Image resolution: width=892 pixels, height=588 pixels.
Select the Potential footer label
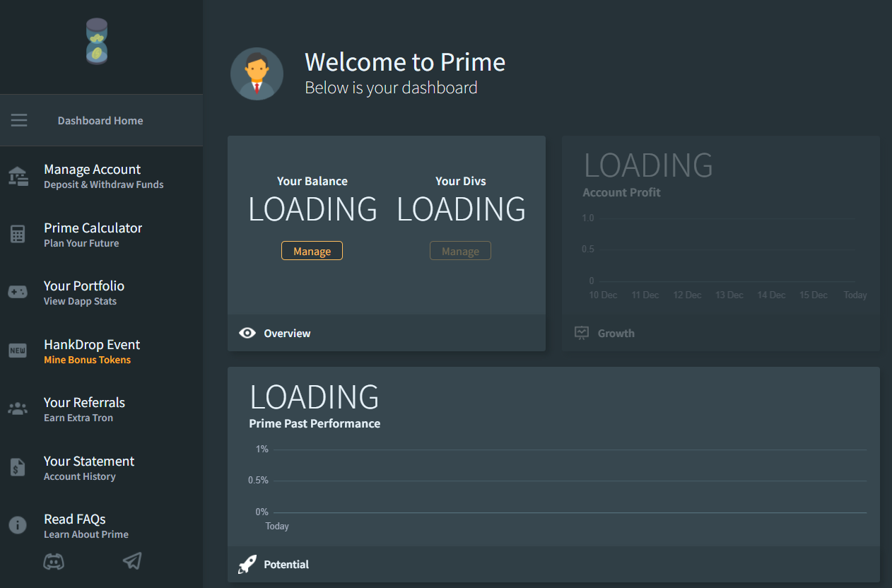coord(286,564)
